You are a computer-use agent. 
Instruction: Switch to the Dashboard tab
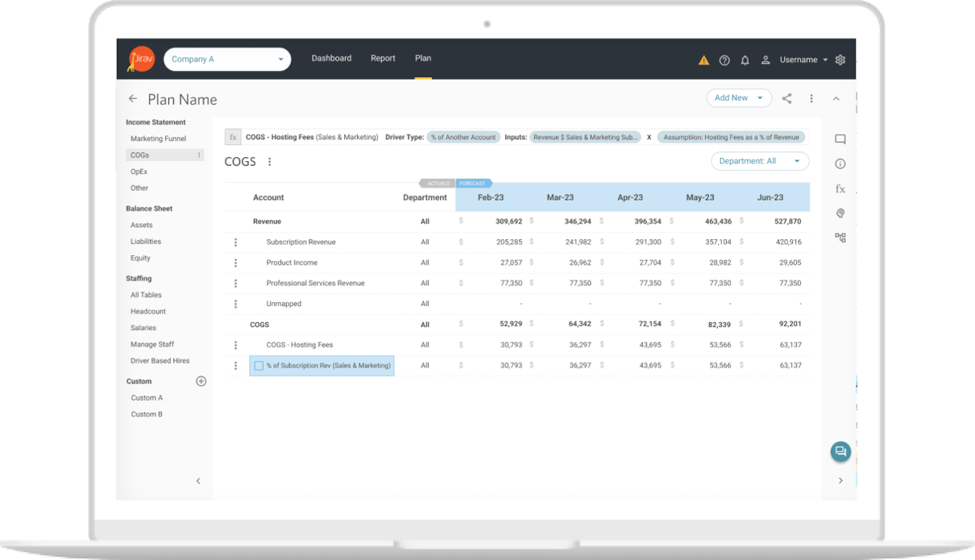331,58
